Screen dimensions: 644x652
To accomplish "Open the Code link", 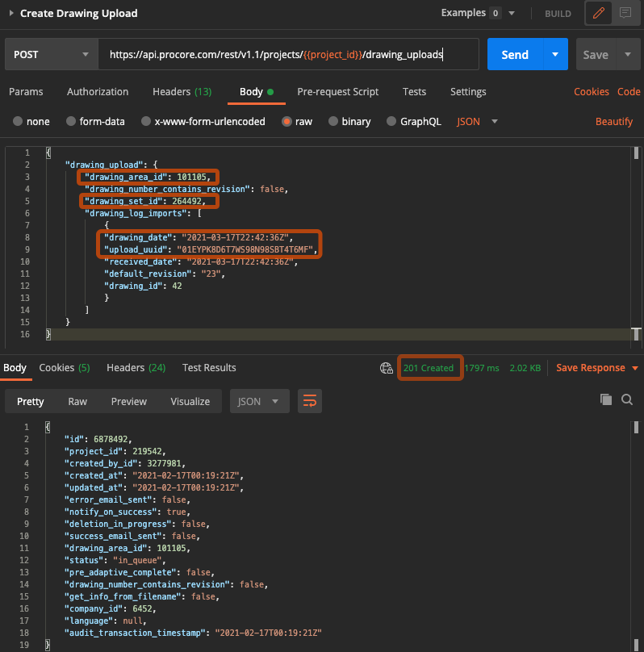I will (x=629, y=91).
